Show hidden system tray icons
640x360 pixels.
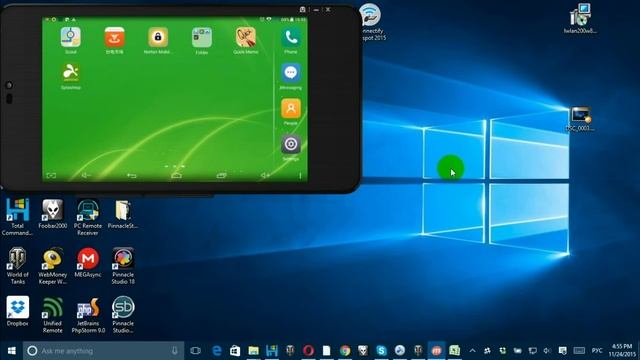472,351
